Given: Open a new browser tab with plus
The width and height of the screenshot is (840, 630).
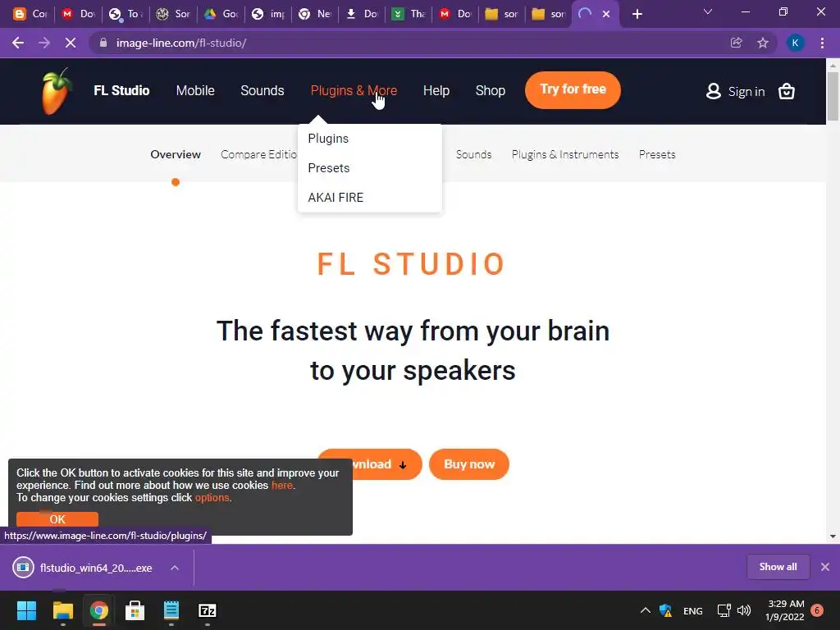Looking at the screenshot, I should (637, 14).
